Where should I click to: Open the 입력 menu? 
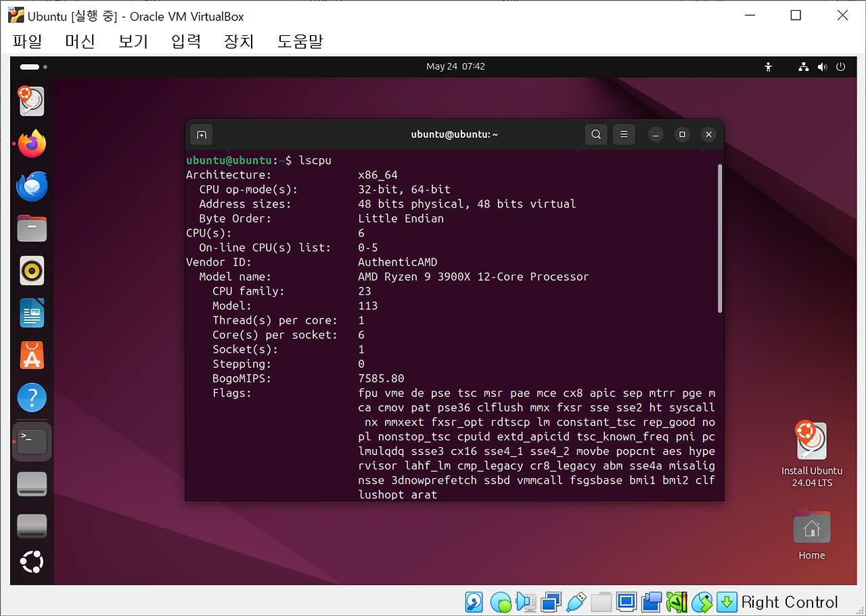[186, 41]
